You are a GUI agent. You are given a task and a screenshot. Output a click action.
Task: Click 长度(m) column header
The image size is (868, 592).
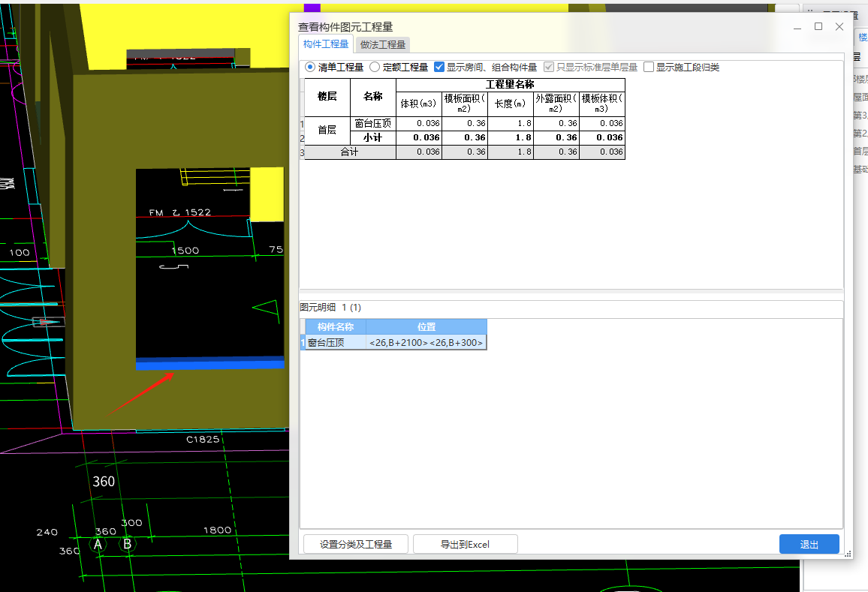tap(511, 104)
